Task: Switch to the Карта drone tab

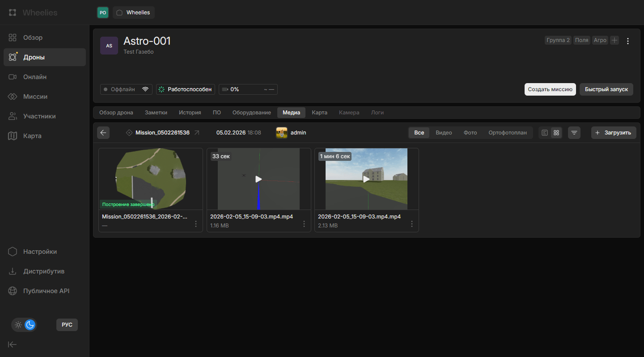Action: (319, 113)
